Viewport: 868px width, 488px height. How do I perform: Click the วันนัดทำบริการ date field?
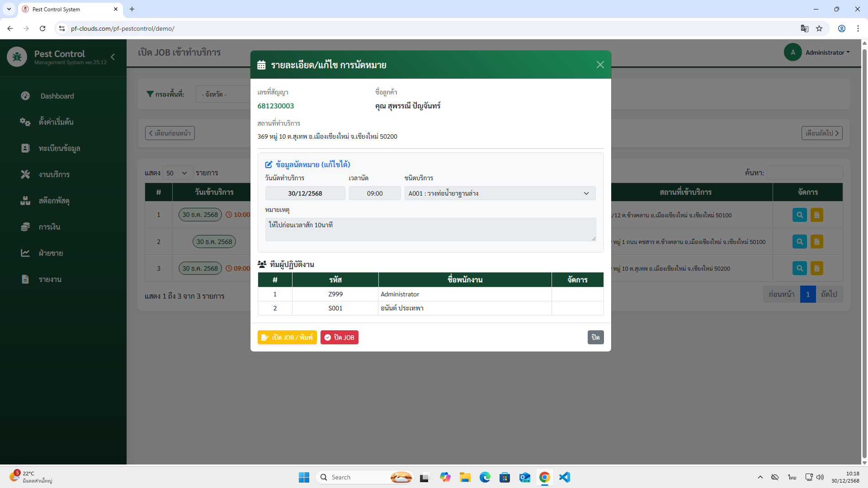click(305, 193)
